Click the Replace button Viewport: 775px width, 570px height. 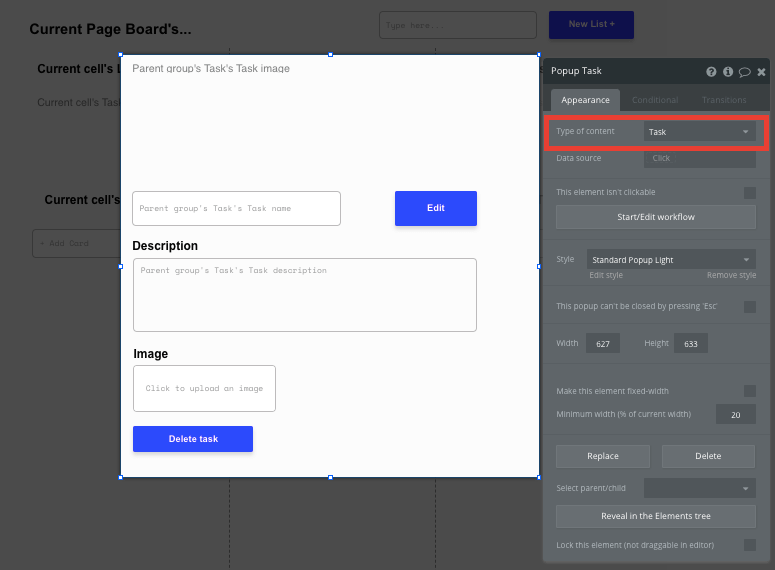click(x=603, y=456)
